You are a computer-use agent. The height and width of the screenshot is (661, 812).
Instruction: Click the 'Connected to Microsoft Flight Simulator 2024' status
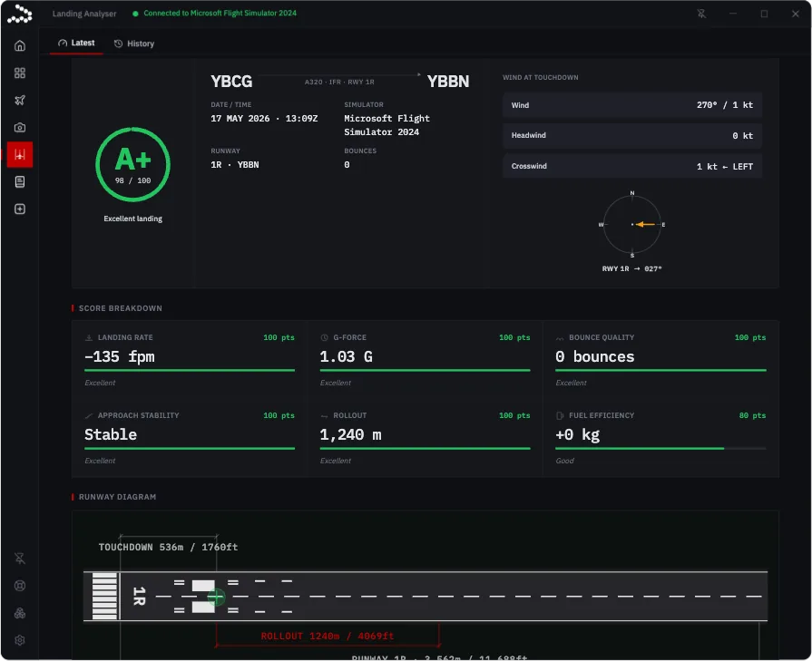click(220, 13)
